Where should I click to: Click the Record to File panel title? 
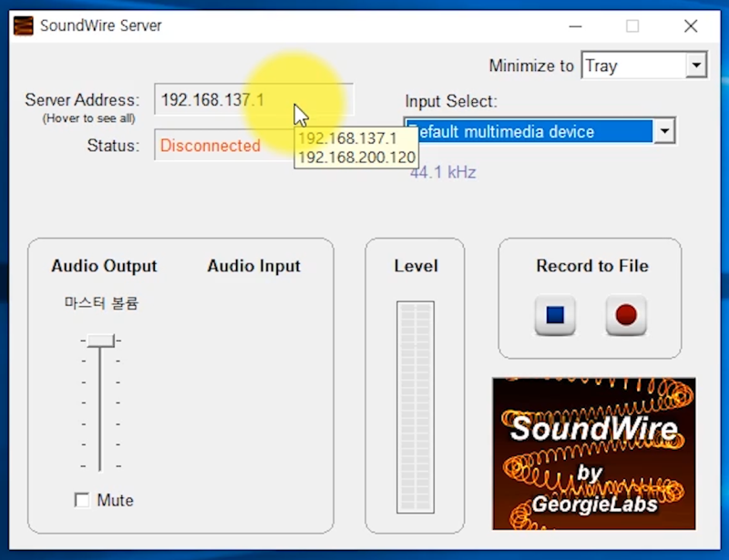(591, 266)
